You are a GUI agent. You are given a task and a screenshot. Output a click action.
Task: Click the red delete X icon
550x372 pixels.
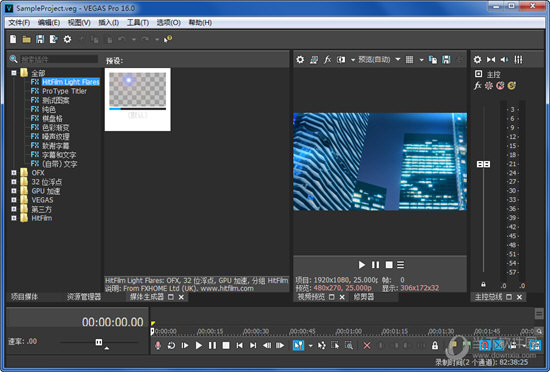tap(367, 345)
